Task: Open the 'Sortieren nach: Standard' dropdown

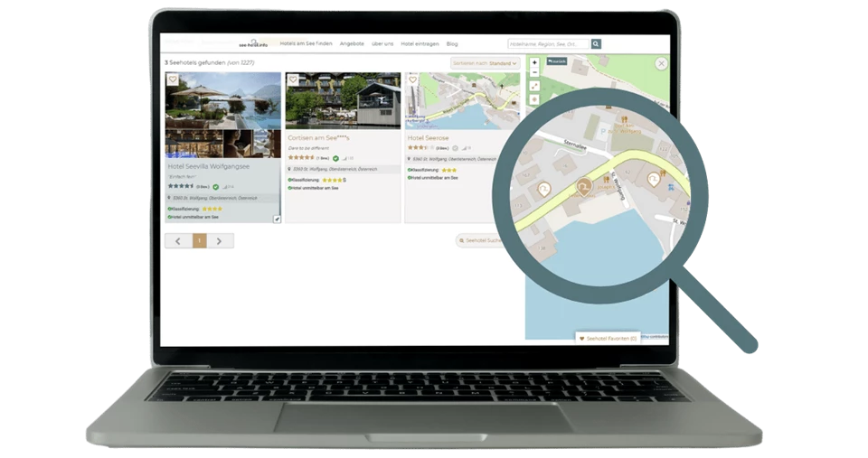Action: click(486, 63)
